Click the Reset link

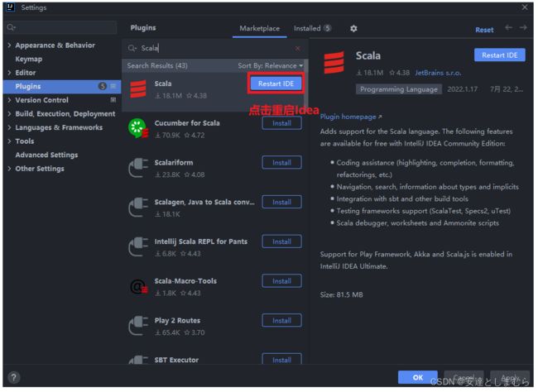[484, 30]
